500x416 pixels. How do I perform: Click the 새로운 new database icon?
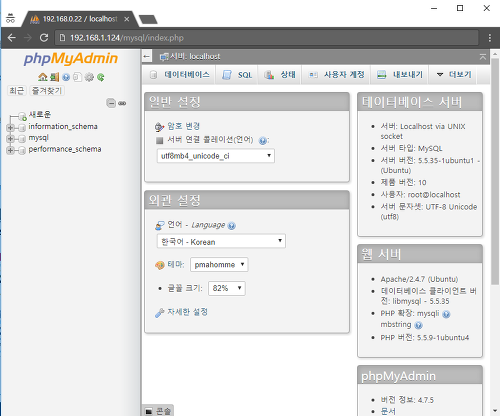coord(22,116)
